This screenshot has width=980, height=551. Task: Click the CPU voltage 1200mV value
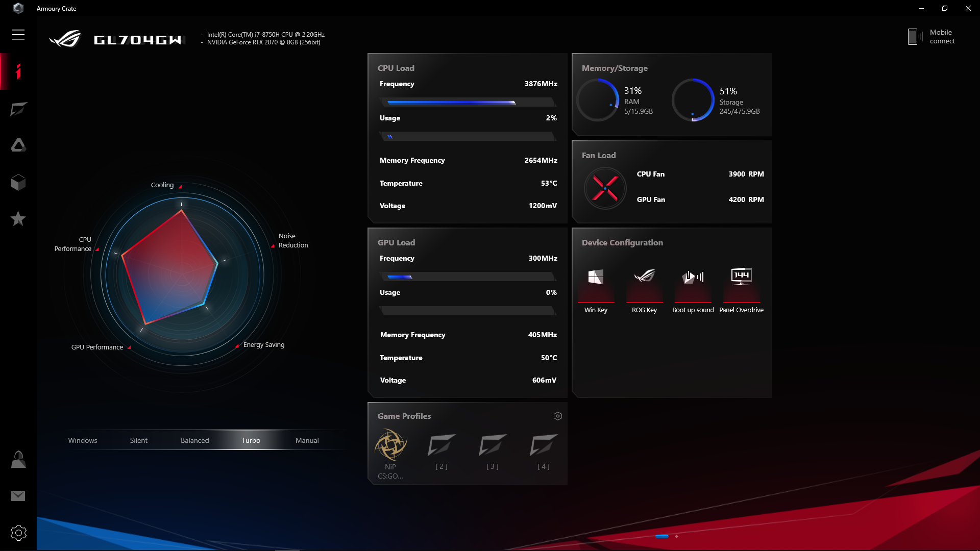coord(543,206)
